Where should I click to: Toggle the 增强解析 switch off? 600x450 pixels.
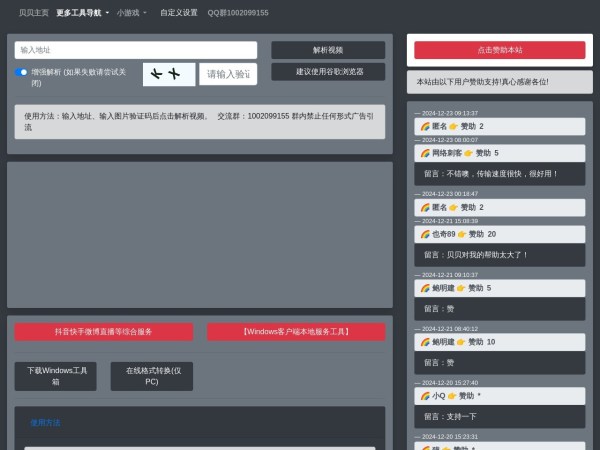(22, 72)
